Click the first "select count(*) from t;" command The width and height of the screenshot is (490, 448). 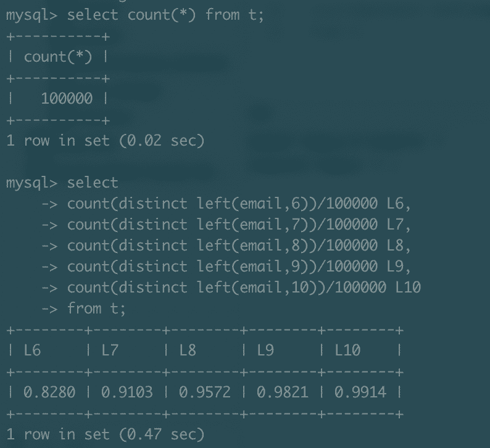click(x=165, y=15)
